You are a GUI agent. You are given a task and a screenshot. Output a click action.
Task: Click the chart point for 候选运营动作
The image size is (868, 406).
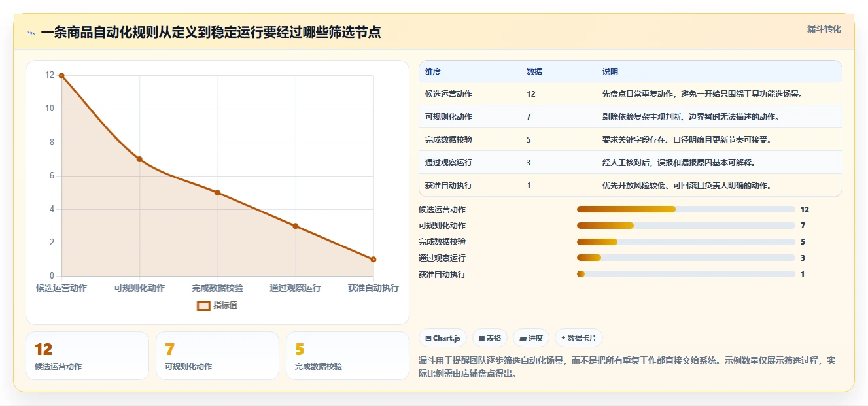click(61, 76)
